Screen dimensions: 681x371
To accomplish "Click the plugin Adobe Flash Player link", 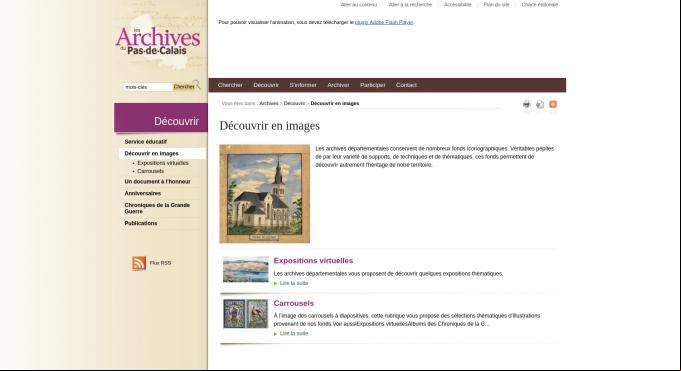I will point(384,22).
